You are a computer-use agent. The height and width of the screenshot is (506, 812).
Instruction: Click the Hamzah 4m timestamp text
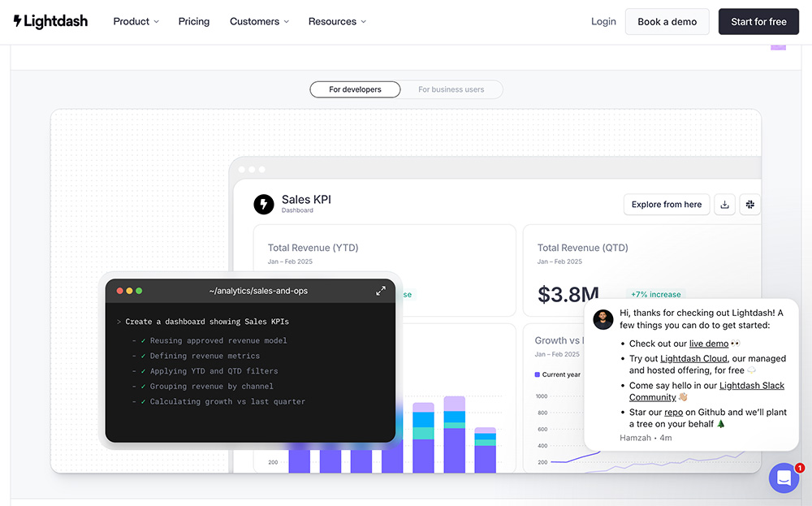pyautogui.click(x=646, y=438)
